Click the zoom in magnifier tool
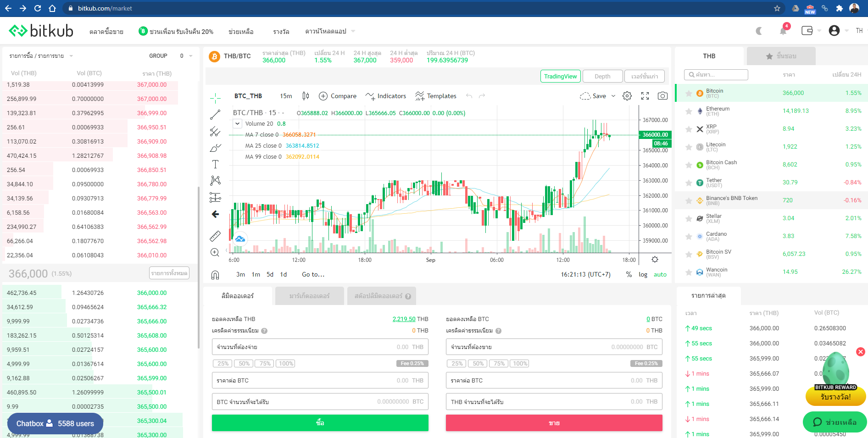Image resolution: width=868 pixels, height=438 pixels. tap(215, 252)
